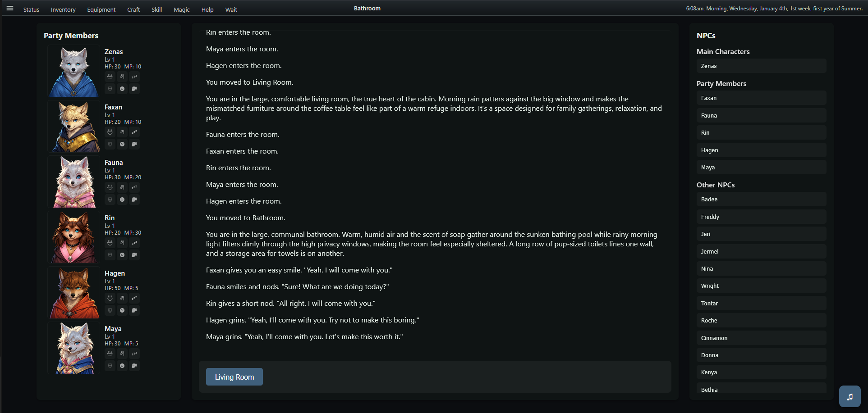Select the Craft menu item
Screen dimensions: 868x413
coord(133,9)
